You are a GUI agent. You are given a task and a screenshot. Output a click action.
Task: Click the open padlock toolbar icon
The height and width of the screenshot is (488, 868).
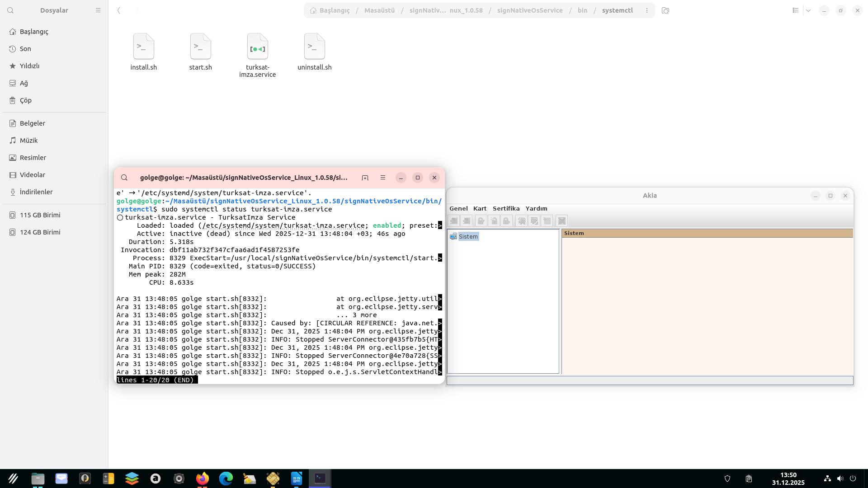pos(494,221)
